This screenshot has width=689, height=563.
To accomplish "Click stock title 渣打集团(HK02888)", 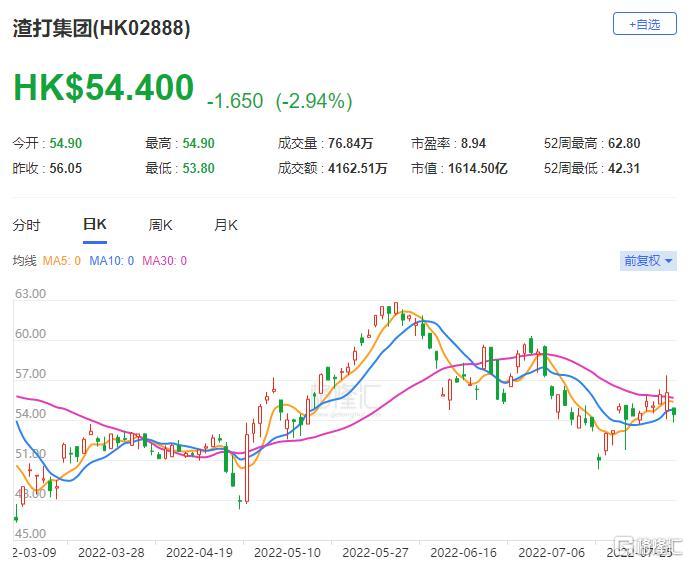I will [x=102, y=29].
